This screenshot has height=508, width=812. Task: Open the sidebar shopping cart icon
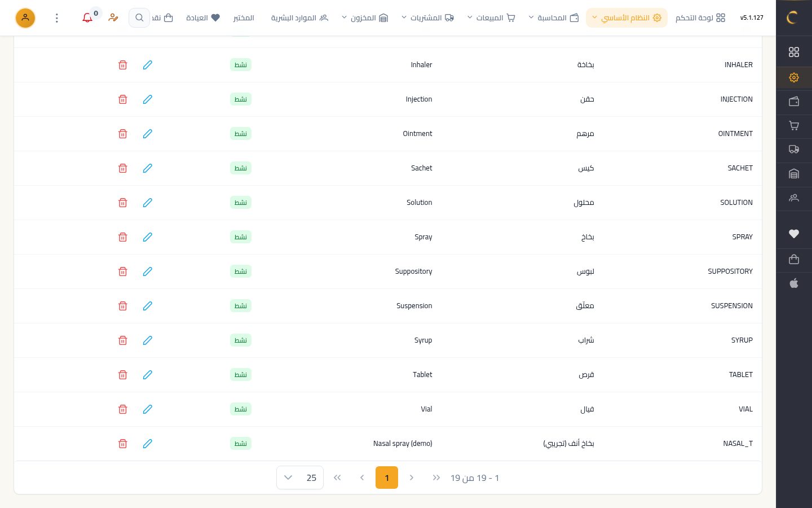[794, 126]
